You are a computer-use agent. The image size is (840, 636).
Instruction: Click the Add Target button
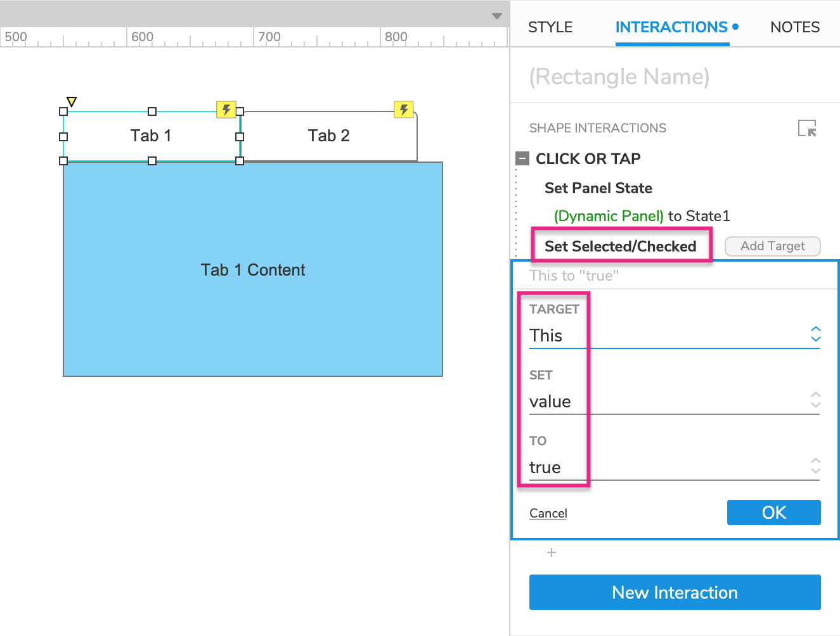772,246
